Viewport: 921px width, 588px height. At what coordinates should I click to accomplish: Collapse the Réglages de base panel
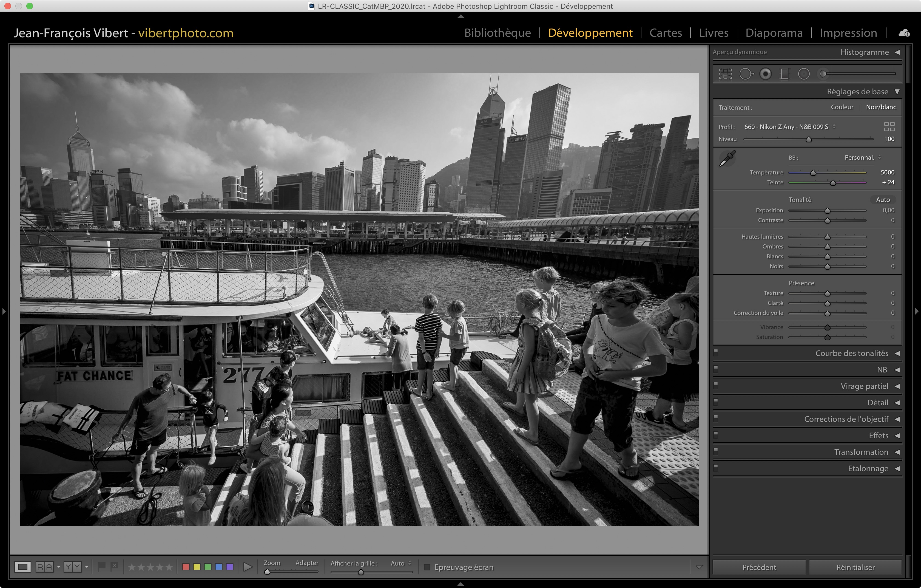coord(897,92)
